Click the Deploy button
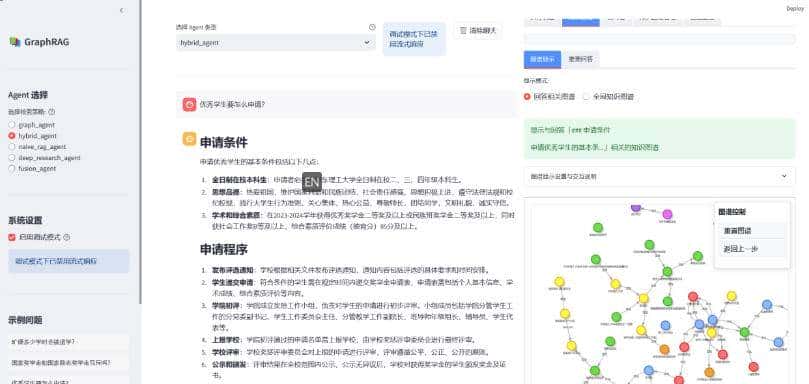The width and height of the screenshot is (809, 384). (x=794, y=8)
